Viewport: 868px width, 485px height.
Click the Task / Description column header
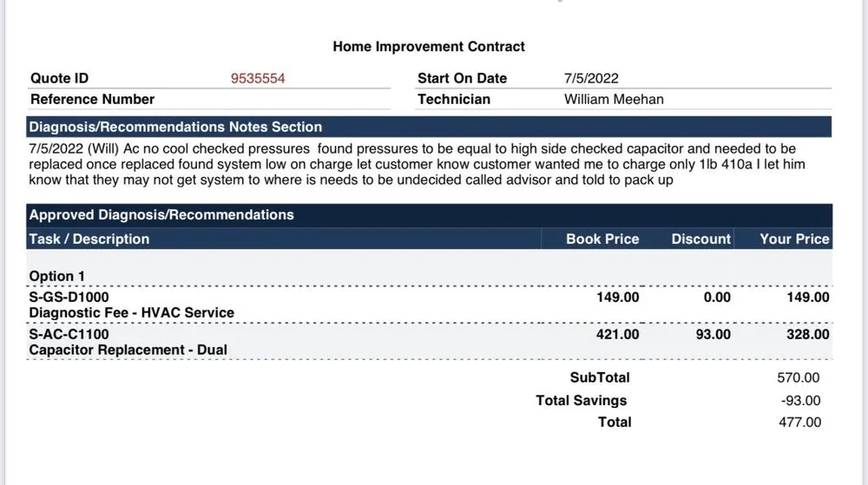[89, 239]
